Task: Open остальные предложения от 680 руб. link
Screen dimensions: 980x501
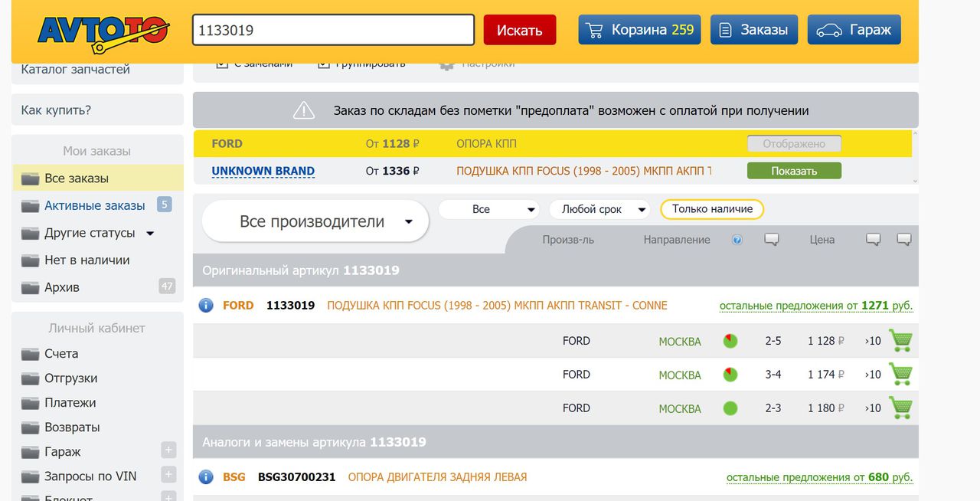Action: [820, 477]
